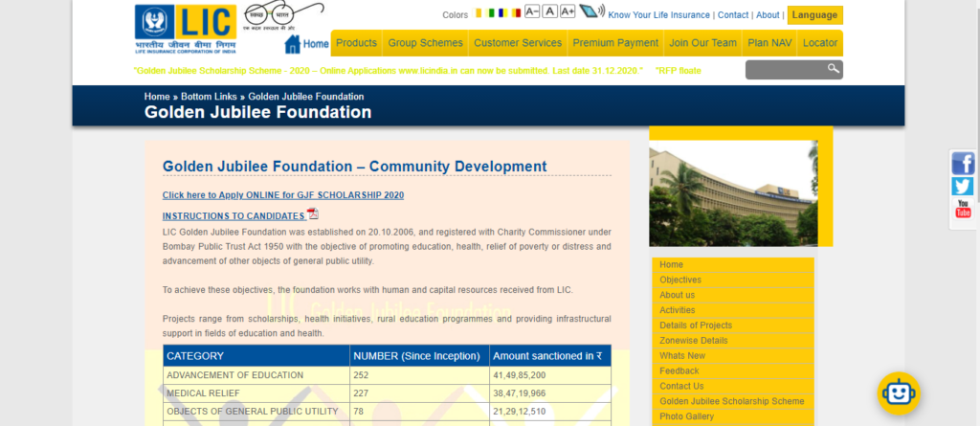Click Apply ONLINE for GJF Scholarship 2020
This screenshot has height=426, width=980.
[x=283, y=195]
